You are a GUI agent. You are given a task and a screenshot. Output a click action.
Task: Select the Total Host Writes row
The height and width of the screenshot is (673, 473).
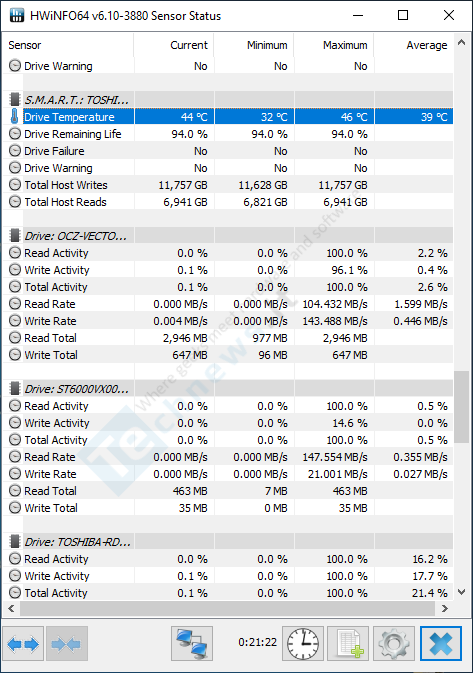(228, 185)
